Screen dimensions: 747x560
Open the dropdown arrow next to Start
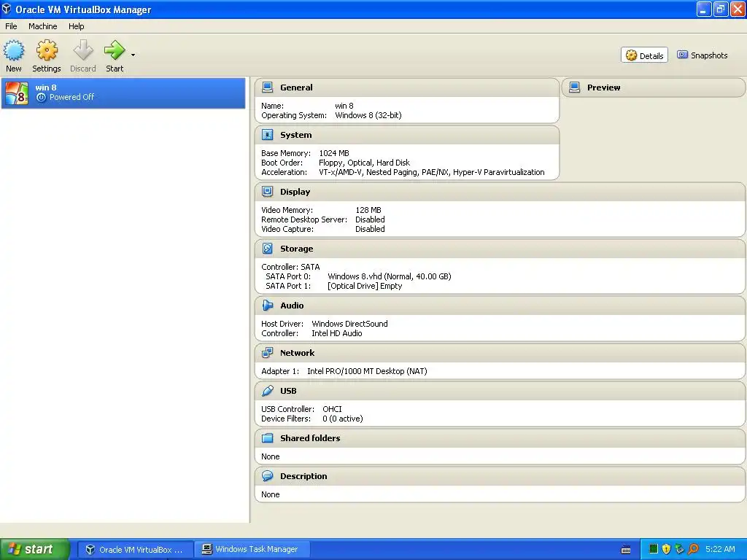[x=133, y=55]
